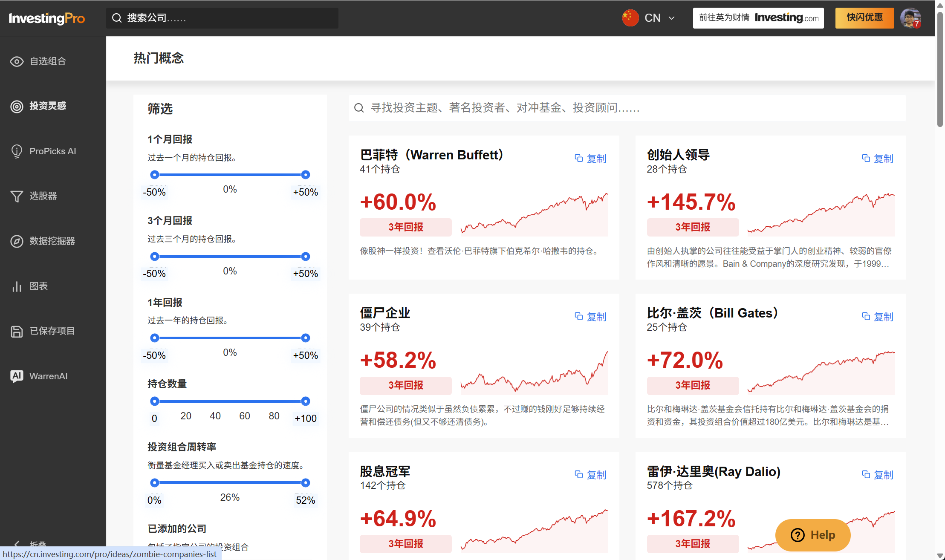Open the company search field dropdown
Screen dimensions: 945x560
coord(222,18)
